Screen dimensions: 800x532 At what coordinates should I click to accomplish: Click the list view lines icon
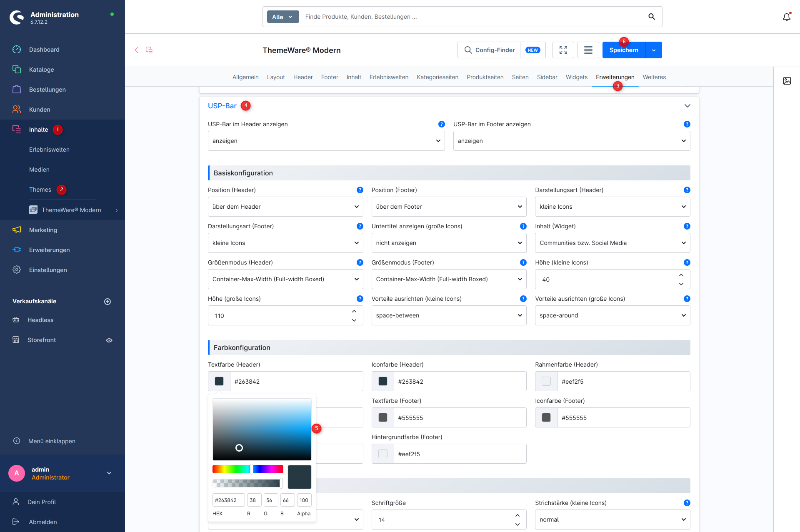[588, 50]
